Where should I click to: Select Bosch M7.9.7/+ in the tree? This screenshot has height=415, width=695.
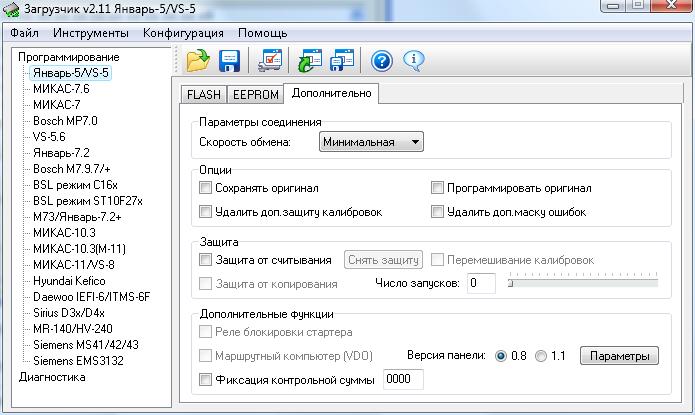pos(71,169)
